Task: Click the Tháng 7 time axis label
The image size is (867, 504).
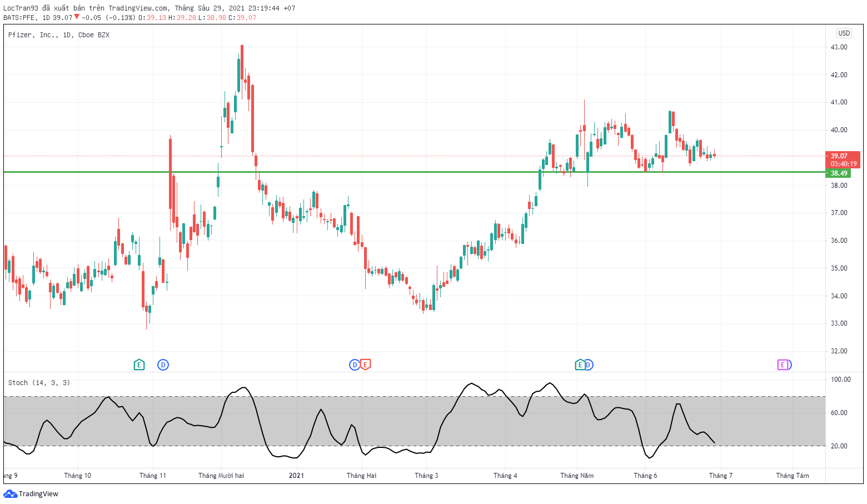Action: point(721,476)
